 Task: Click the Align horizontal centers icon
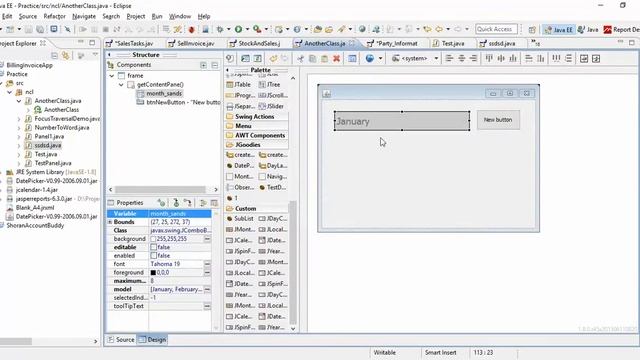[462, 58]
